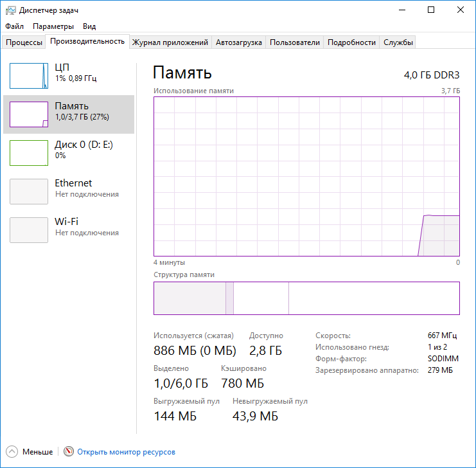Viewport: 476px width, 468px height.
Task: Open the CPU (ЦП) usage thumbnail graph
Action: click(x=29, y=76)
